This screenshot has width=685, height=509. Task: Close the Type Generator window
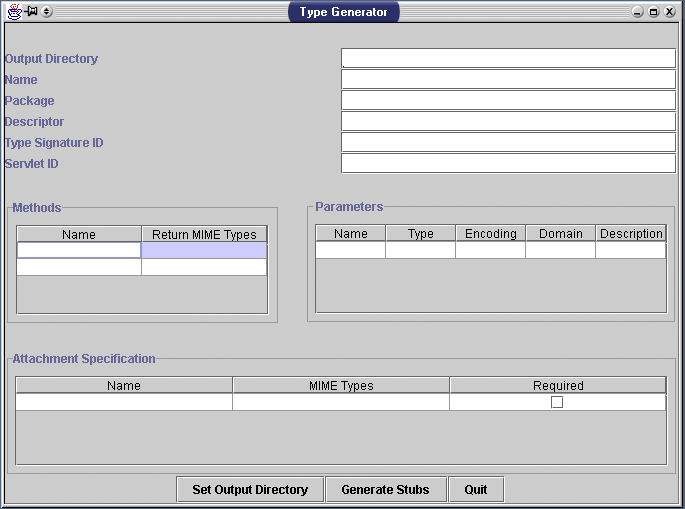(x=669, y=12)
